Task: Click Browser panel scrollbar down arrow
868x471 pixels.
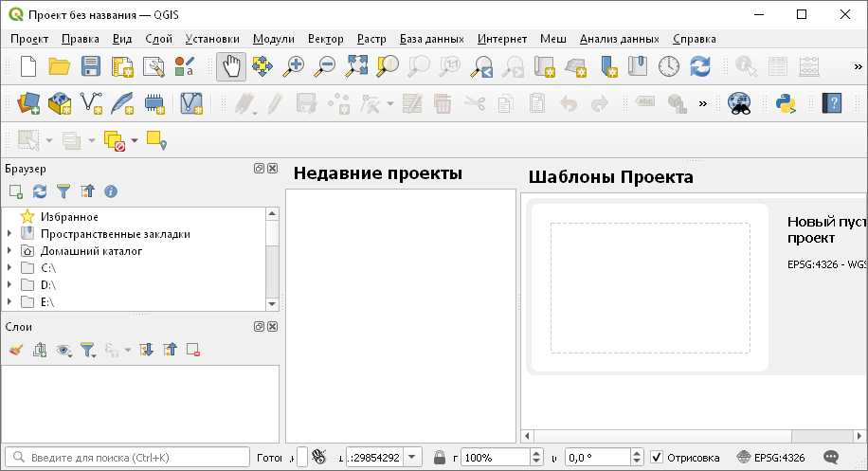Action: [272, 304]
